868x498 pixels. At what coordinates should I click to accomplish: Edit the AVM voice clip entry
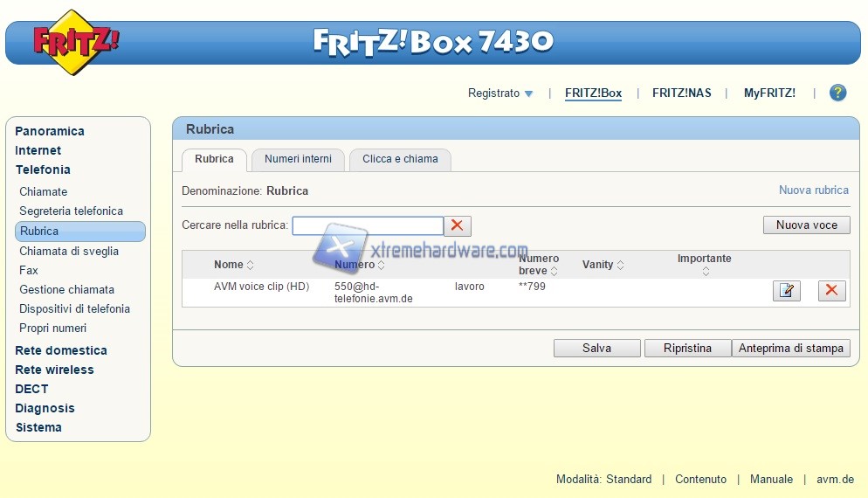(x=786, y=291)
